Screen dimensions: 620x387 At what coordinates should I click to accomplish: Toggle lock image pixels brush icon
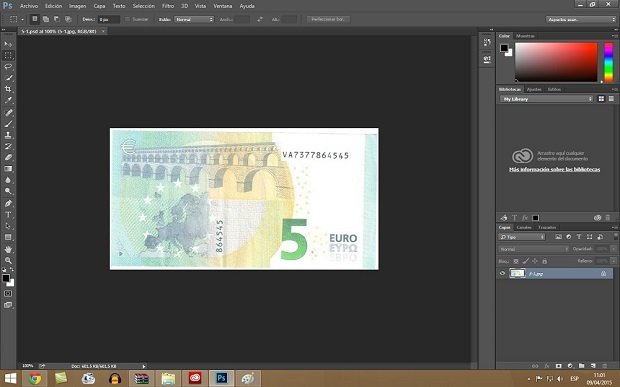[x=525, y=261]
